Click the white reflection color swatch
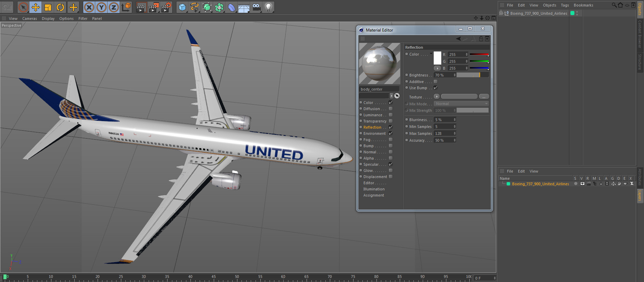Viewport: 644px width, 282px height. (x=437, y=58)
